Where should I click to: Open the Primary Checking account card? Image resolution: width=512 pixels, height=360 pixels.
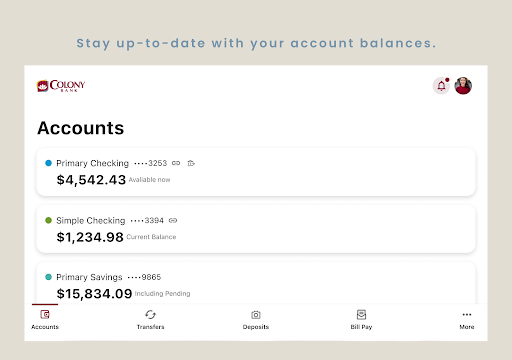coord(256,172)
